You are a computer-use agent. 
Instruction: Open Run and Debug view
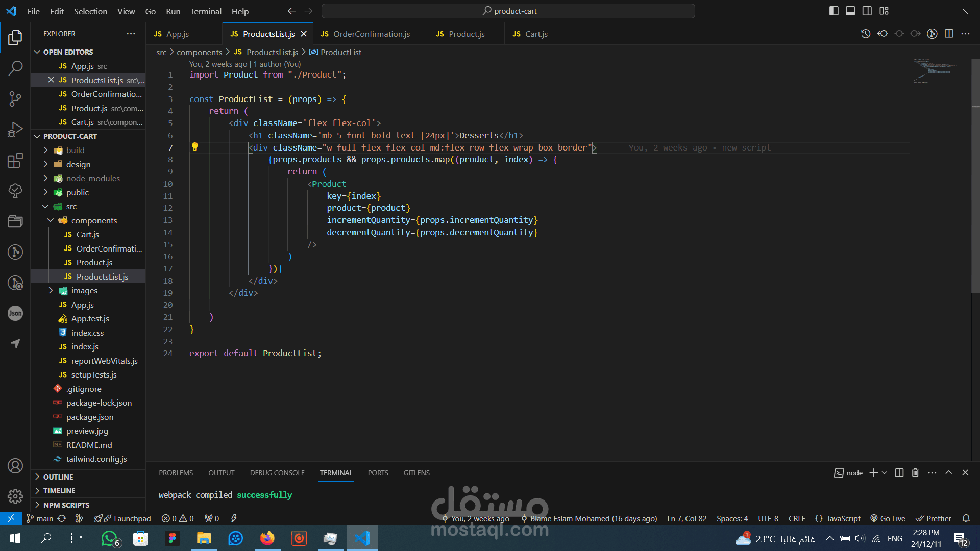pos(15,130)
